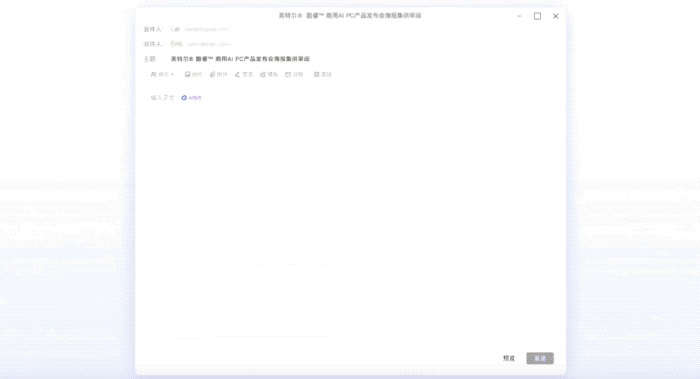
Task: Add a schedule with the 日程 calendar icon
Action: (294, 75)
